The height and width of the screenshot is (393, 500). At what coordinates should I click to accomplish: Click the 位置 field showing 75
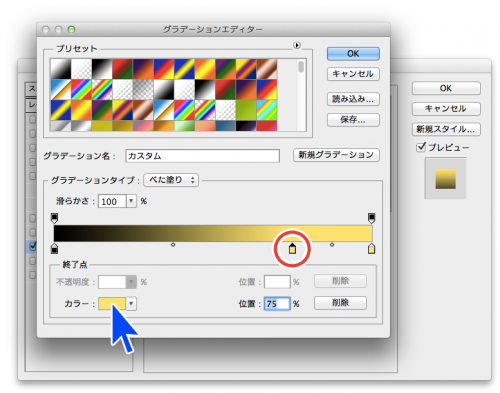(x=277, y=304)
